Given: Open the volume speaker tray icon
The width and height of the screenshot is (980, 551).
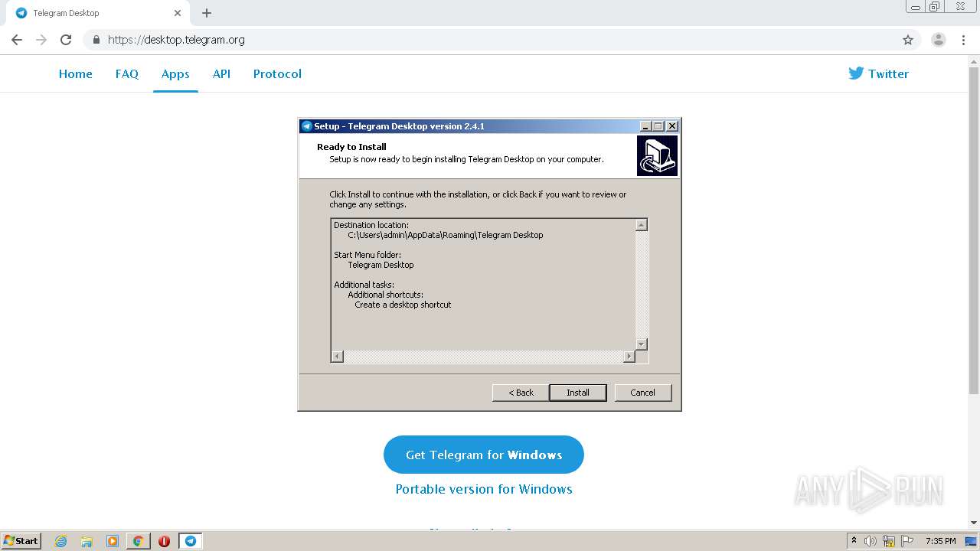Looking at the screenshot, I should [871, 541].
